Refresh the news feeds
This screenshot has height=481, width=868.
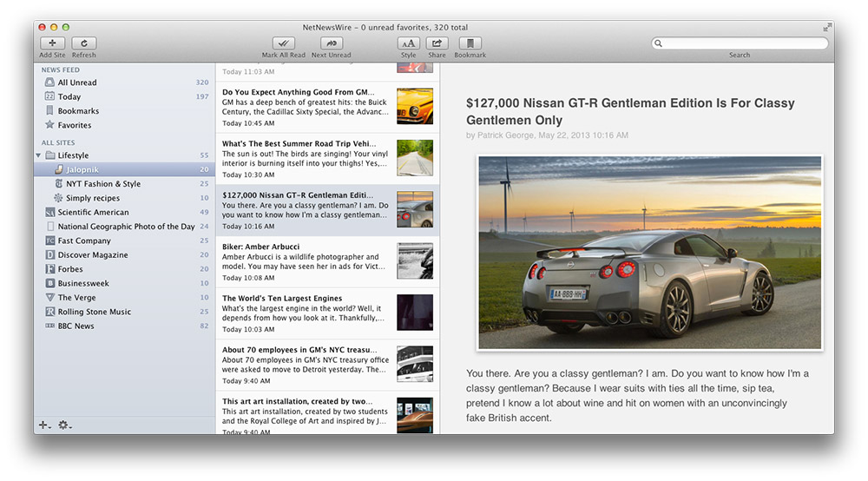coord(84,43)
